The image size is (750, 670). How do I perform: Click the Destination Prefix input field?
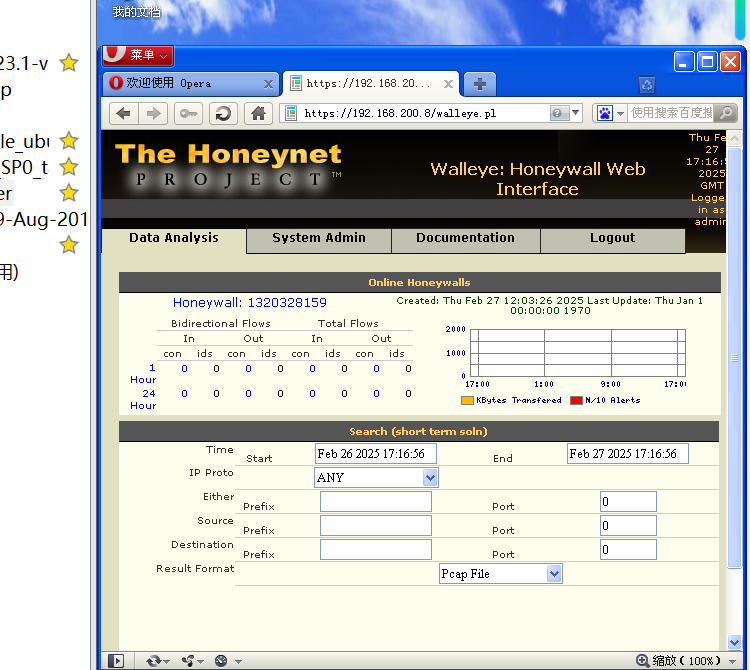(x=375, y=549)
